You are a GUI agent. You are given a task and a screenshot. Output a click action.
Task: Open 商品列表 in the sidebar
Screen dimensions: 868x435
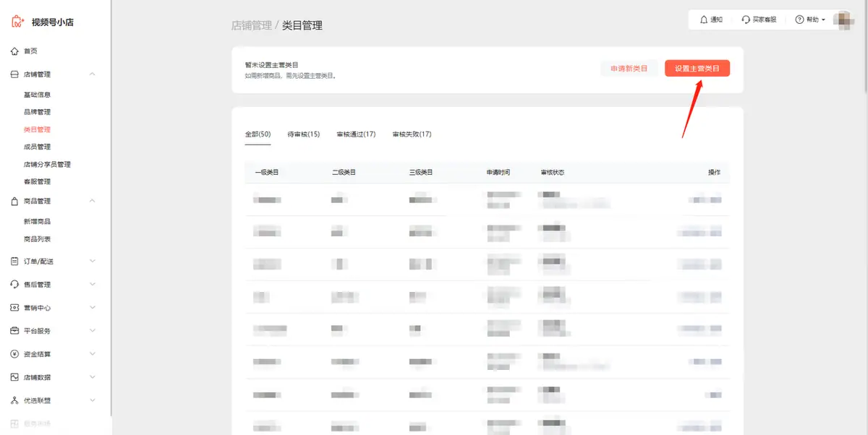(37, 238)
